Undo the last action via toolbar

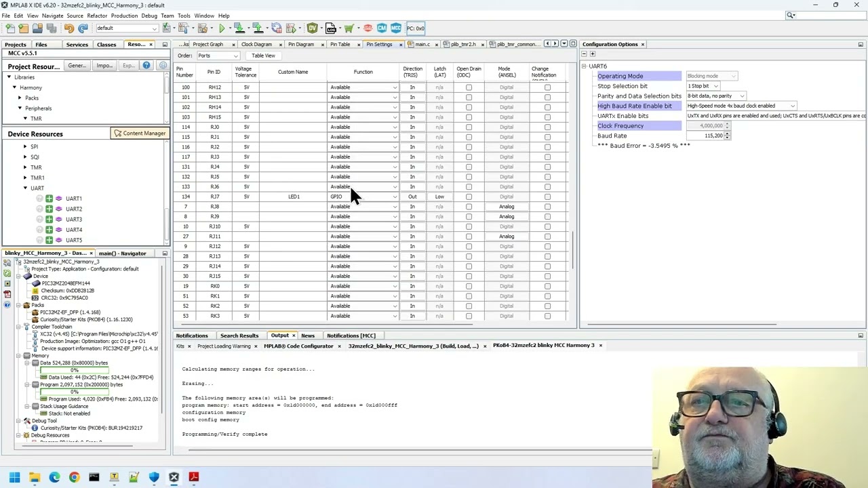(69, 28)
